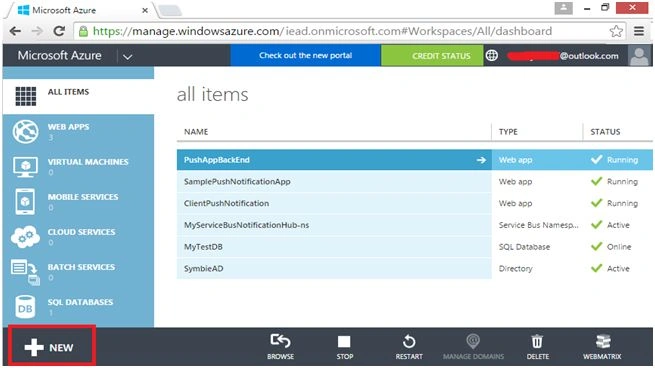
Task: Open the Cloud Services gears icon
Action: (25, 237)
